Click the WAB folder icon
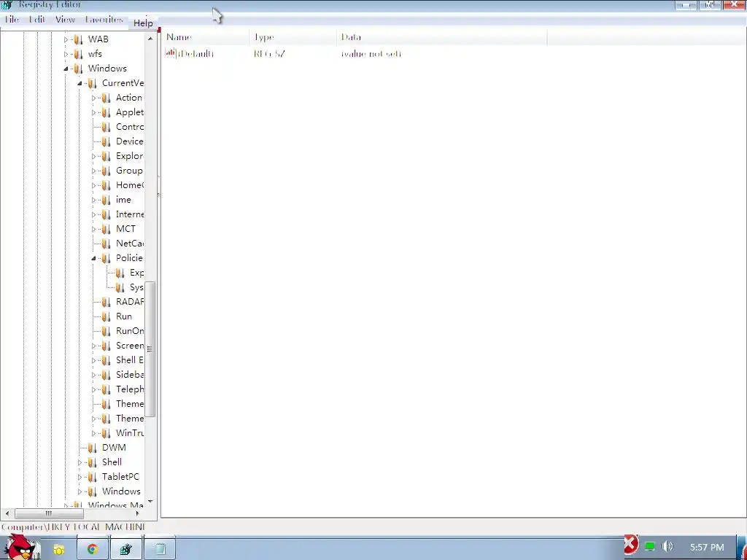Screen dimensions: 747x560 [79, 39]
